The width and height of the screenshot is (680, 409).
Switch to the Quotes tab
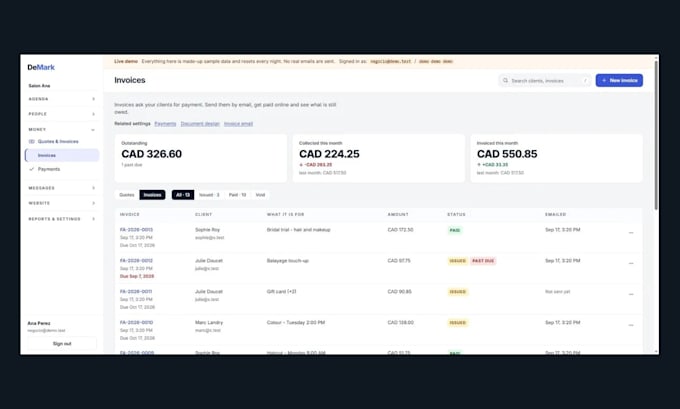(127, 195)
